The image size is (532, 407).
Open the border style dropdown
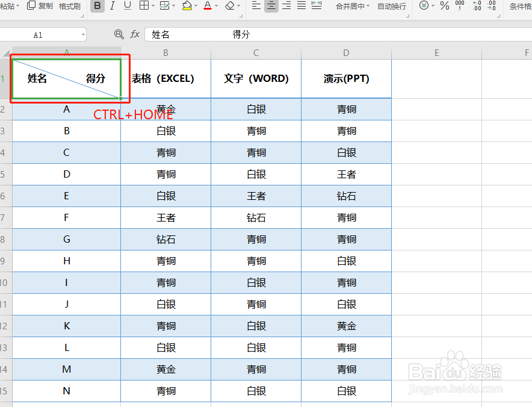pyautogui.click(x=153, y=7)
